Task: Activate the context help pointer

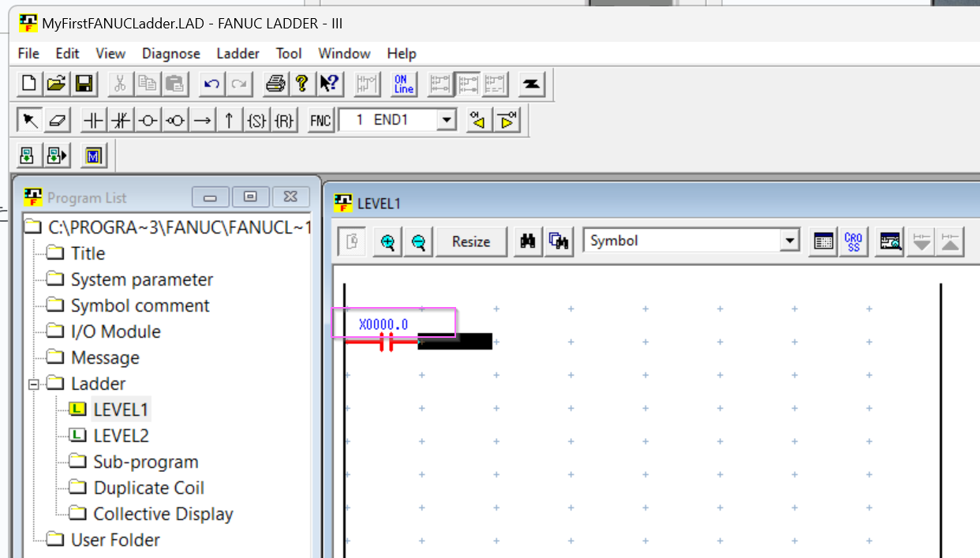Action: point(328,84)
